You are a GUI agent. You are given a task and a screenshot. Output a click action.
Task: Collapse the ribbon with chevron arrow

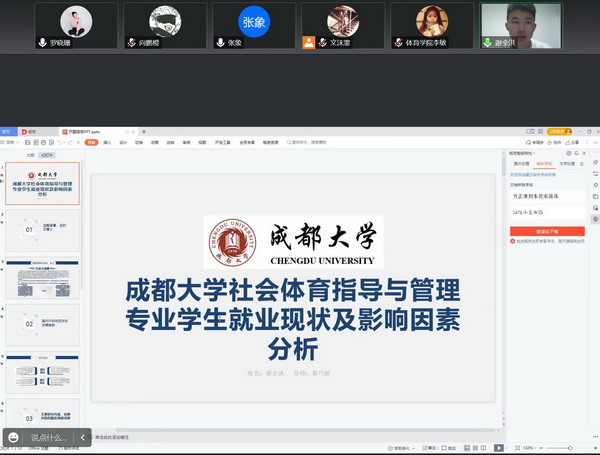pyautogui.click(x=595, y=142)
